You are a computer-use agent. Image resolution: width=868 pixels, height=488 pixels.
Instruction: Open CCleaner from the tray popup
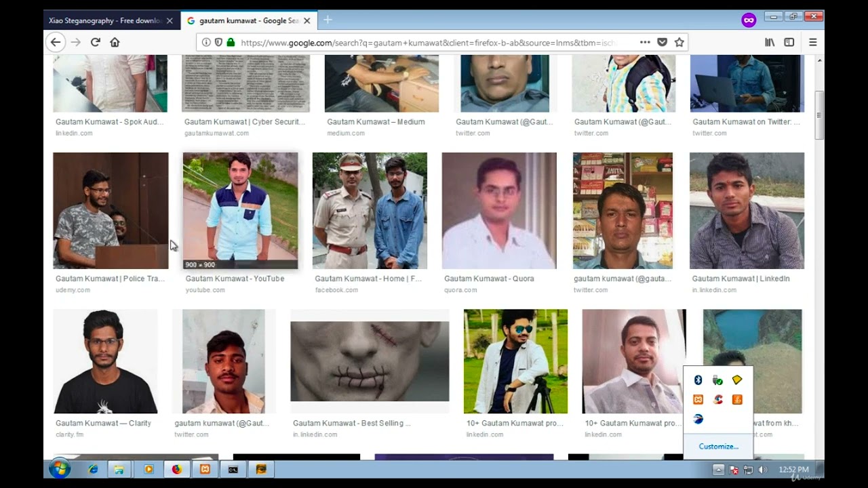pyautogui.click(x=717, y=400)
